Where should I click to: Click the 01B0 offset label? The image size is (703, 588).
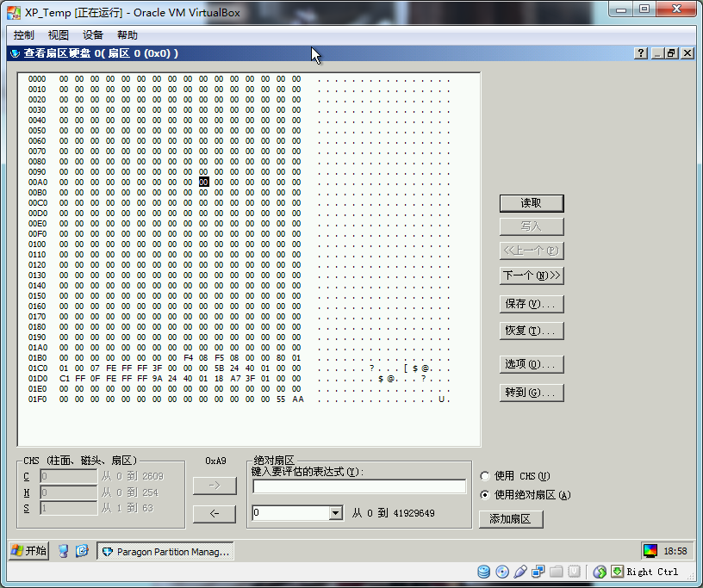pos(37,358)
